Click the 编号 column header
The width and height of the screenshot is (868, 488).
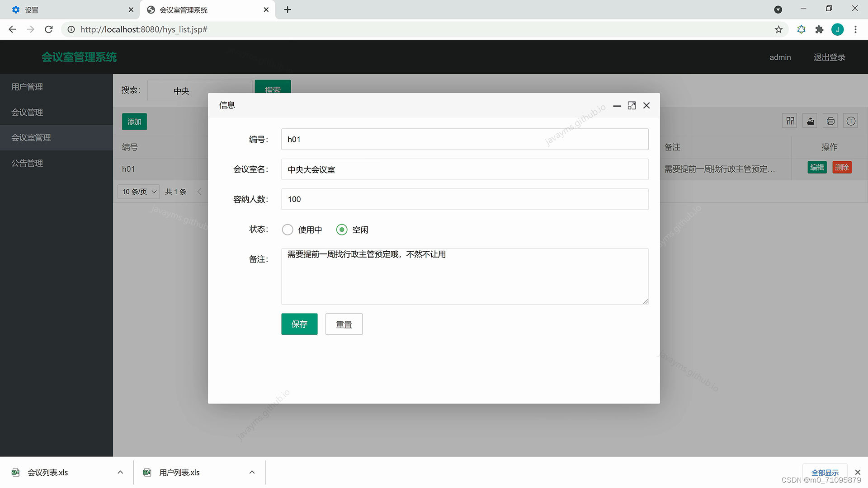[x=130, y=147]
